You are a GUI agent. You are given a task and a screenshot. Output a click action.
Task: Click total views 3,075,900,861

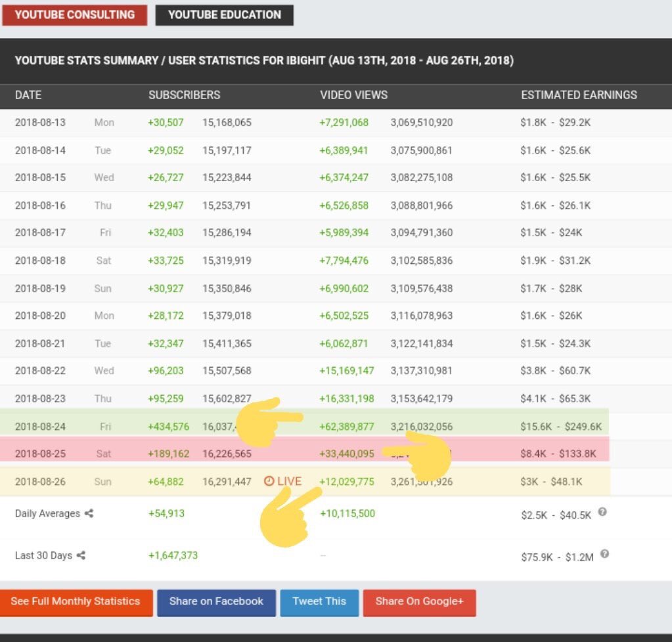click(421, 150)
